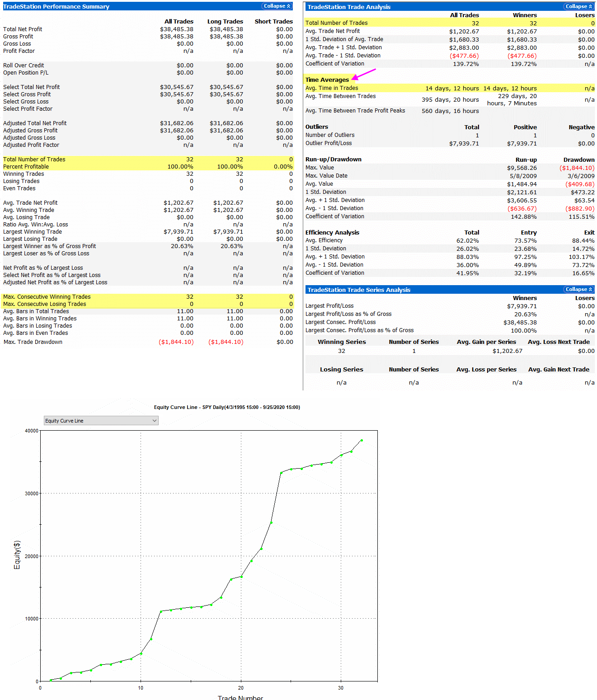Click the Outliers heading
The width and height of the screenshot is (597, 700).
[317, 127]
